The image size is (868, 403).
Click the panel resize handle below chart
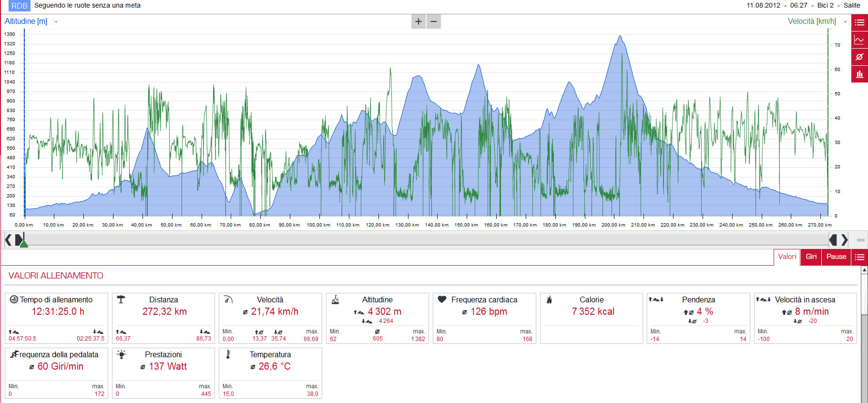point(861,240)
